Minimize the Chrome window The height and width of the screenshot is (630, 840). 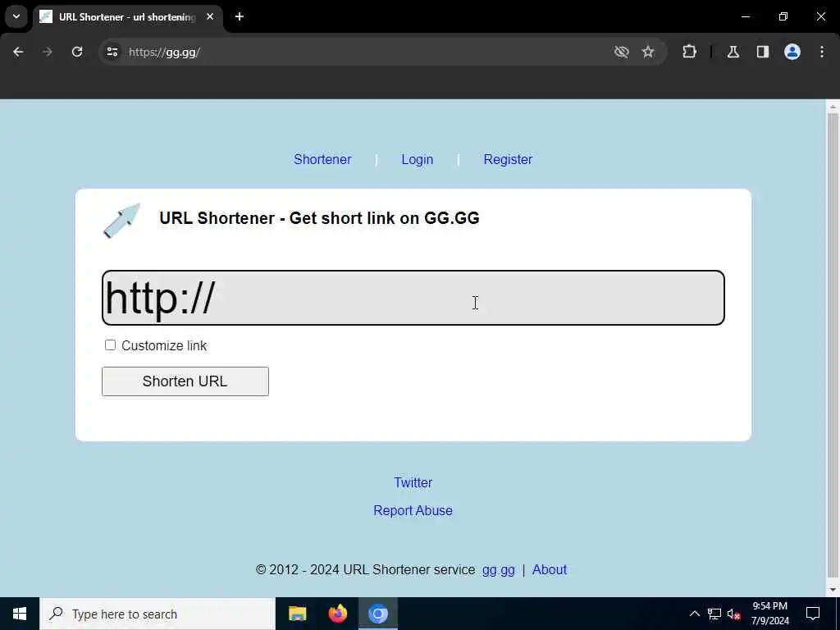click(x=745, y=16)
